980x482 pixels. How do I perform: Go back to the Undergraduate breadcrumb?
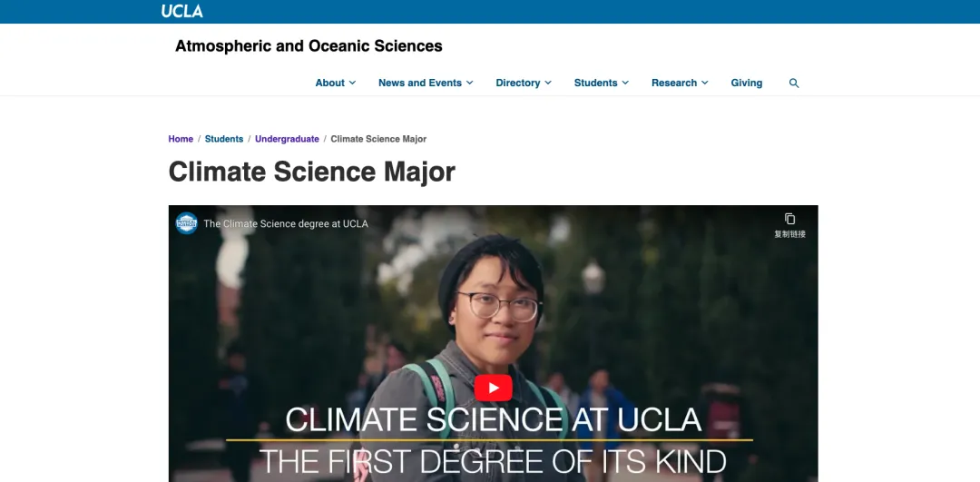click(x=287, y=139)
